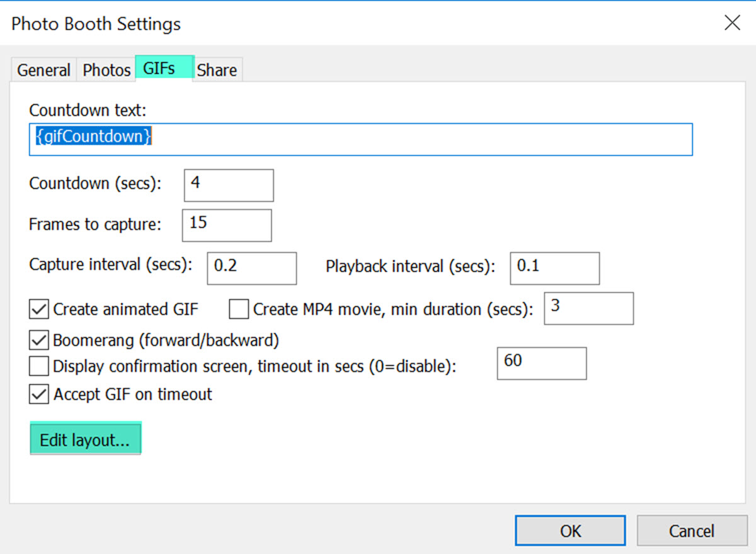Click the Countdown text input field
756x554 pixels.
(360, 139)
